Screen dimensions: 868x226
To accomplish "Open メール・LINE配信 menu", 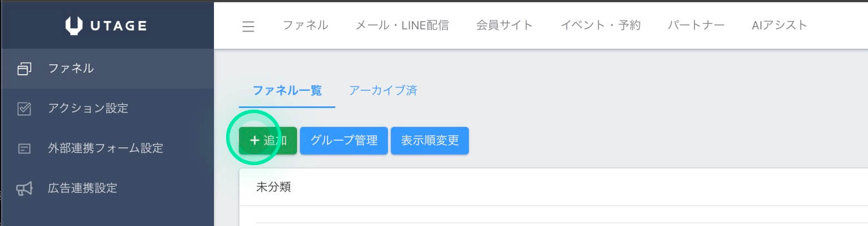I will coord(402,25).
